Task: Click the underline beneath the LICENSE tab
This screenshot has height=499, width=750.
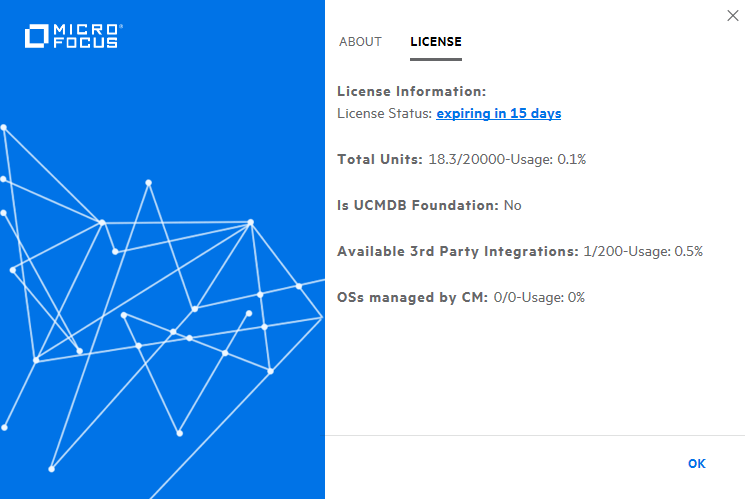Action: [x=436, y=59]
